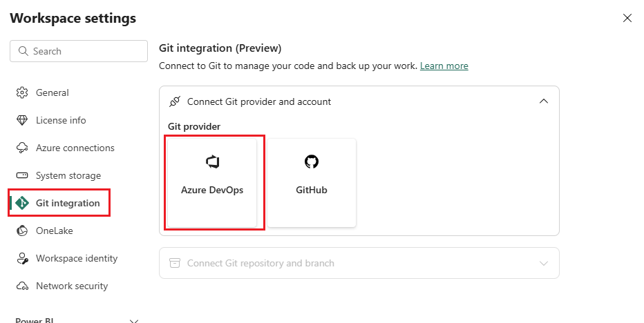The height and width of the screenshot is (323, 644).
Task: Click the General gear icon
Action: [x=22, y=92]
